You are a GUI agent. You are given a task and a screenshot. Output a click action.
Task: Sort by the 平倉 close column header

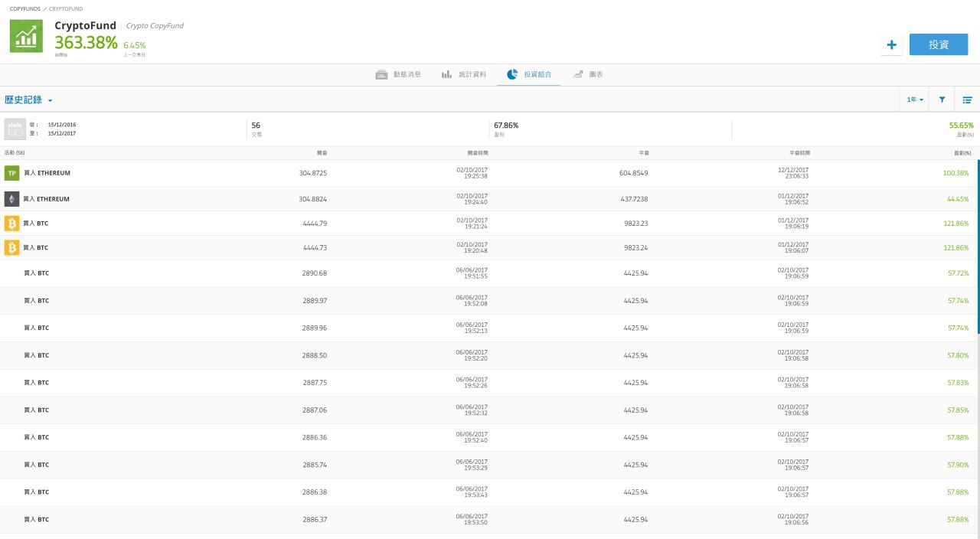pos(643,153)
